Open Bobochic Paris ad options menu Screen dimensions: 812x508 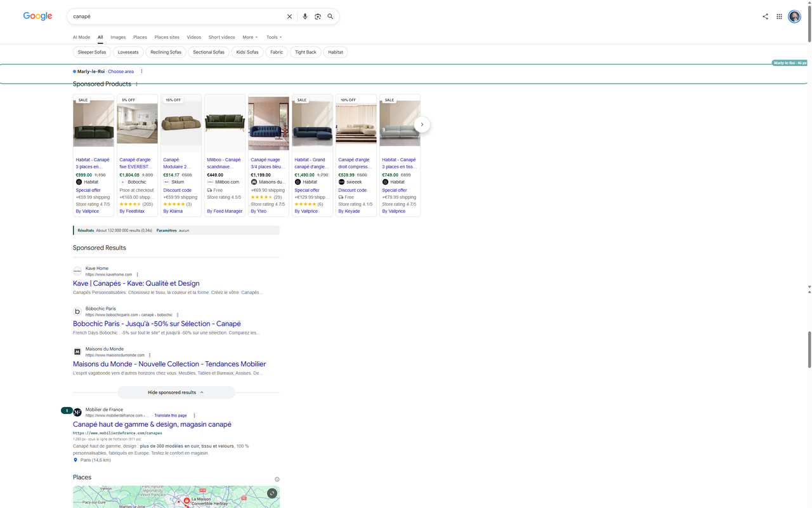pos(178,315)
